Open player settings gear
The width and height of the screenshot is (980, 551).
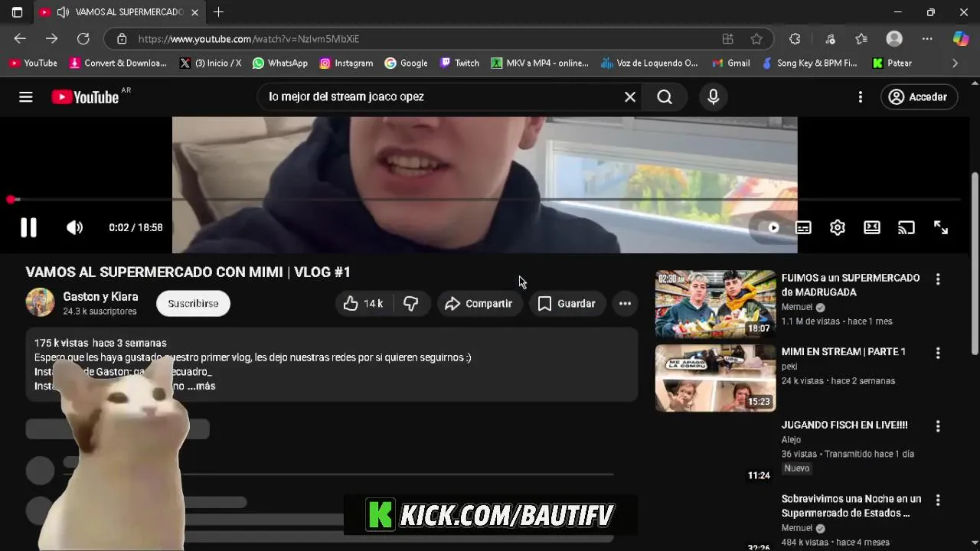pos(838,227)
